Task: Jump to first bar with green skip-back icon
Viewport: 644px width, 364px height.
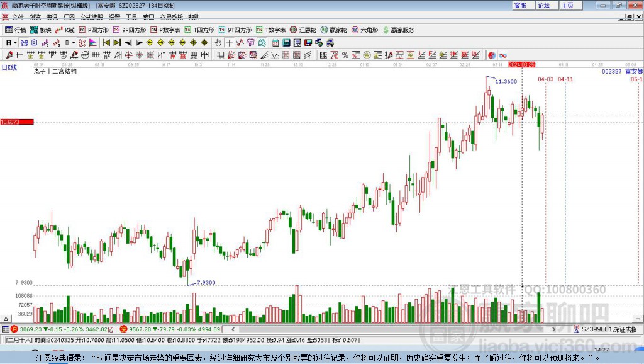Action: pyautogui.click(x=106, y=43)
